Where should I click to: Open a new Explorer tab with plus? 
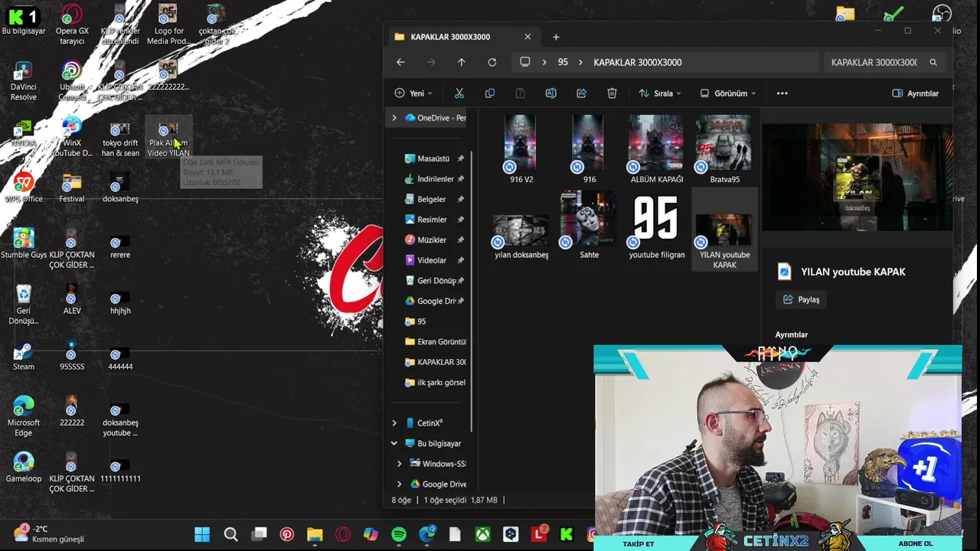pyautogui.click(x=556, y=37)
